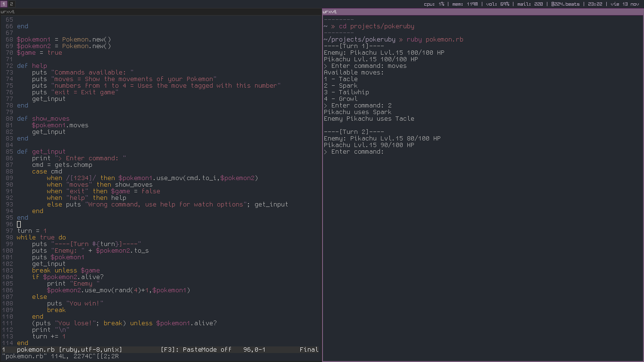Click the vie 13 nov date
Viewport: 644px width, 362px height.
pyautogui.click(x=624, y=4)
